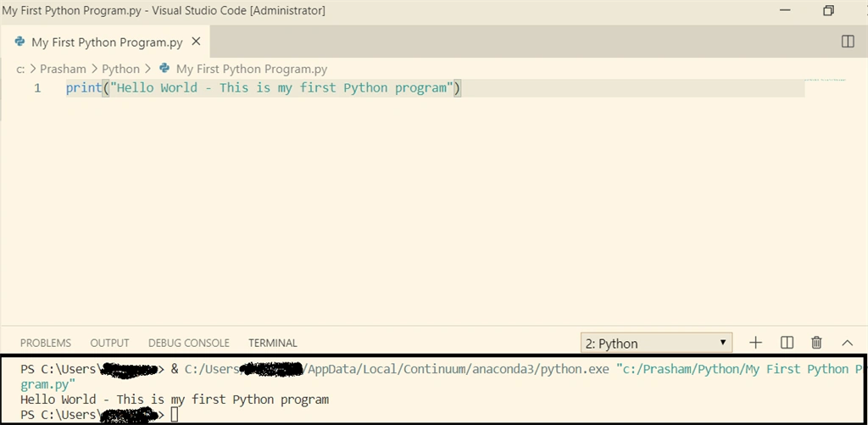The height and width of the screenshot is (425, 868).
Task: Click the editor minimap preview
Action: [825, 80]
